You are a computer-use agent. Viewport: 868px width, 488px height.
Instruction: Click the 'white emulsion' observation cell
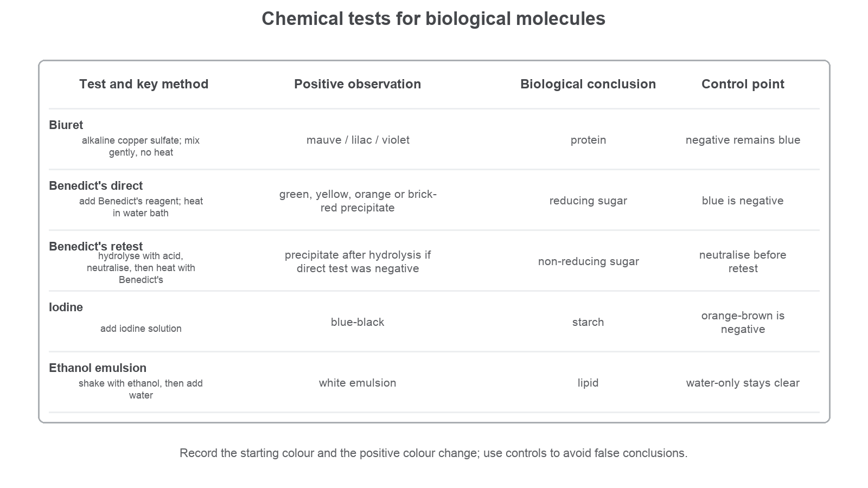[358, 383]
